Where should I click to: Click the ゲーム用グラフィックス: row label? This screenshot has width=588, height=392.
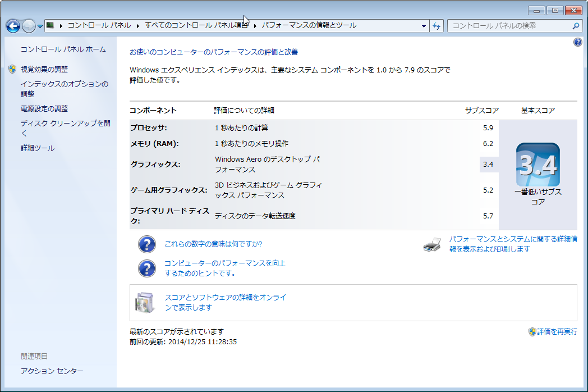click(x=169, y=190)
